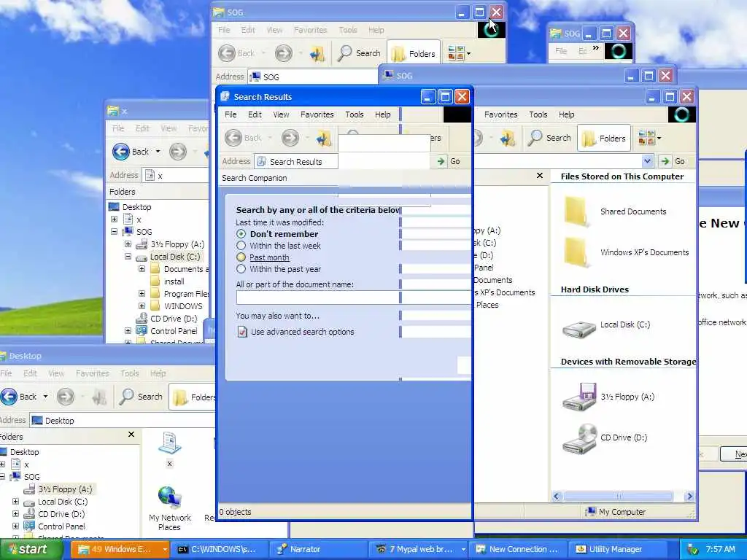Open File menu in Search Results window

231,114
